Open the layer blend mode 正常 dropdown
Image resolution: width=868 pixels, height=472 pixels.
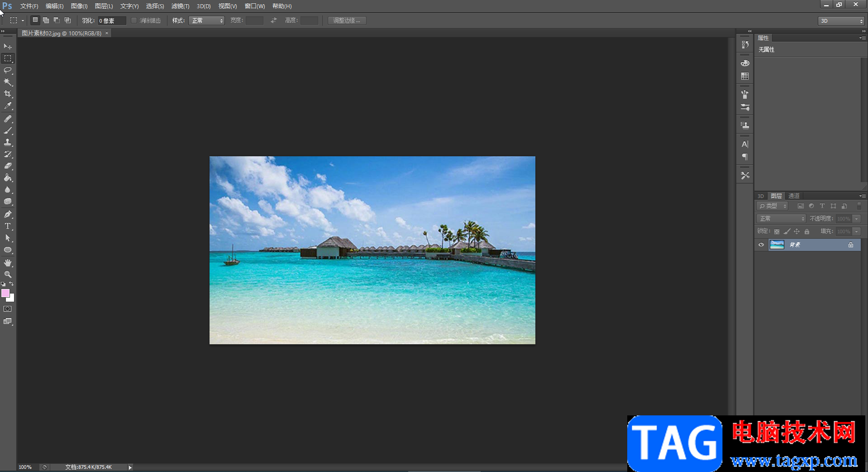click(781, 219)
